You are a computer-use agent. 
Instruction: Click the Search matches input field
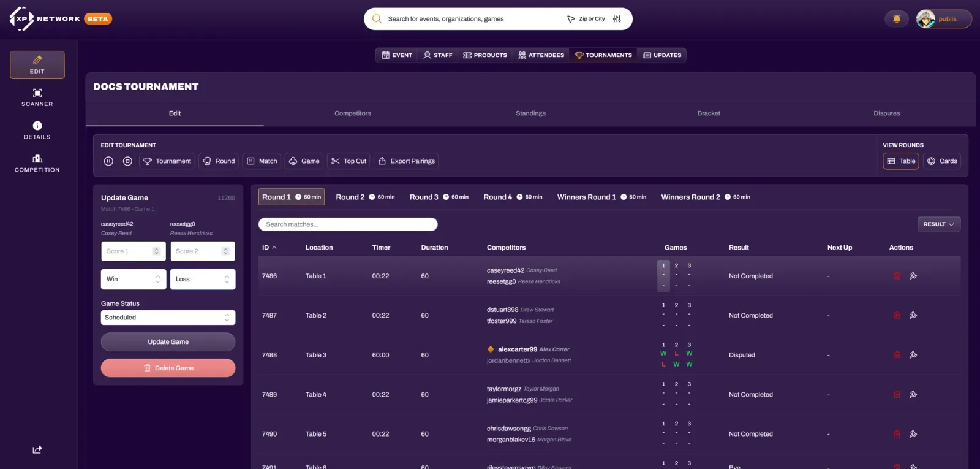point(348,224)
